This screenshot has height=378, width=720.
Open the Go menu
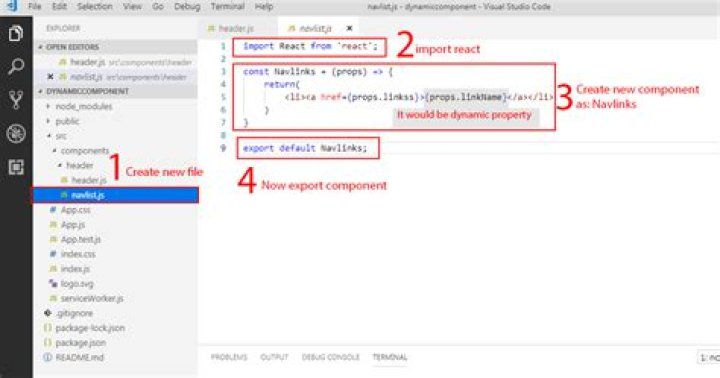(x=158, y=6)
